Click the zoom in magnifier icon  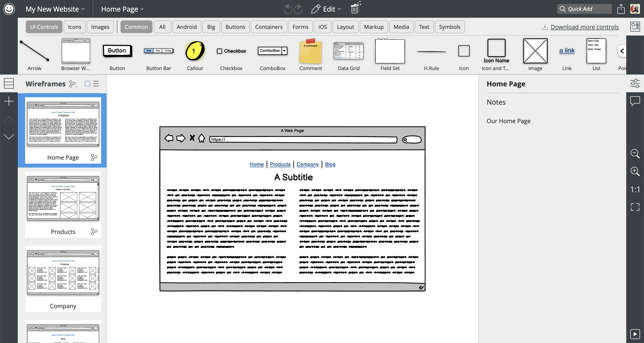point(635,171)
